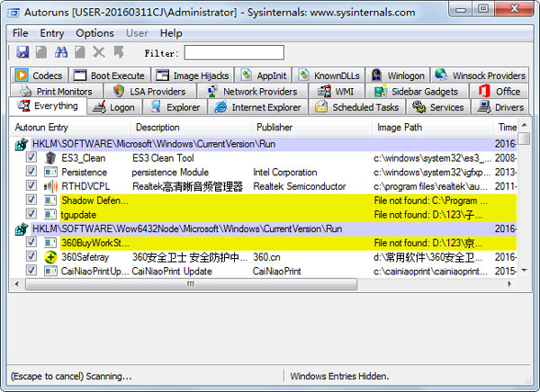This screenshot has width=540, height=392.
Task: Open the LSA Providers tab
Action: click(x=149, y=91)
